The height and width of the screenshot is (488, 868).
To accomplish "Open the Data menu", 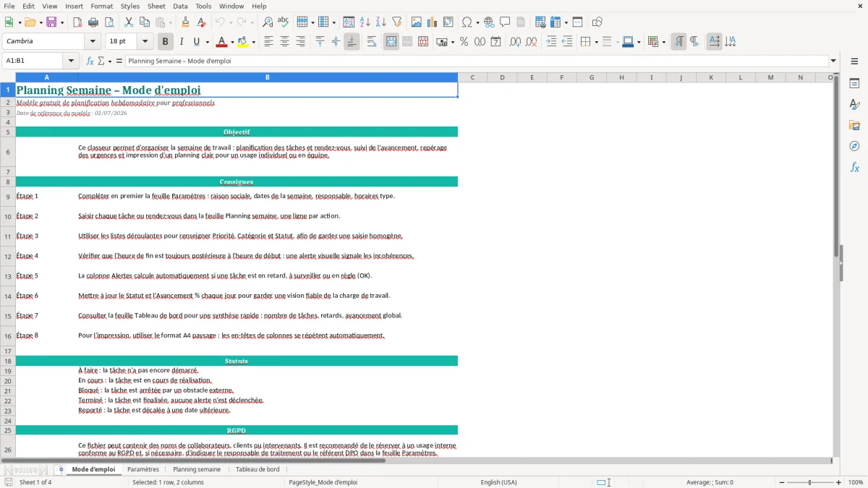I will click(x=180, y=6).
